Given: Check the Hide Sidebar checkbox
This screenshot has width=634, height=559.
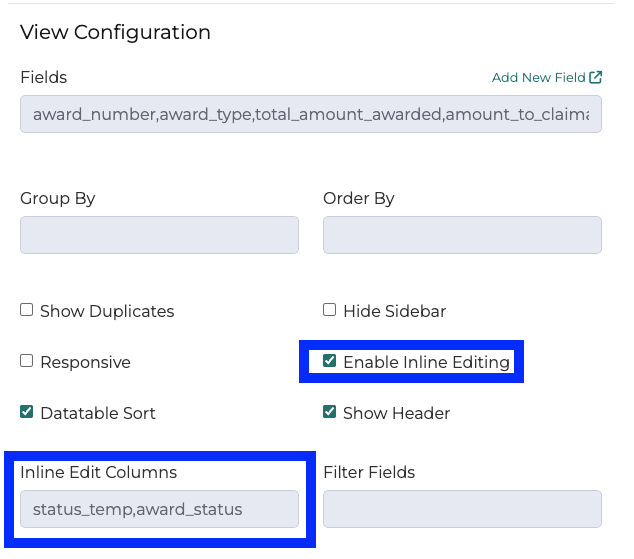Looking at the screenshot, I should click(330, 310).
